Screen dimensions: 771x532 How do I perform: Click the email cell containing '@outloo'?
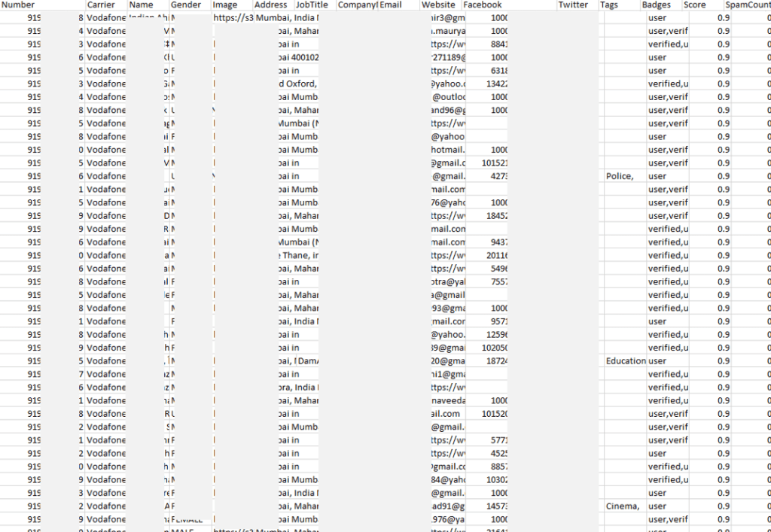coord(448,97)
